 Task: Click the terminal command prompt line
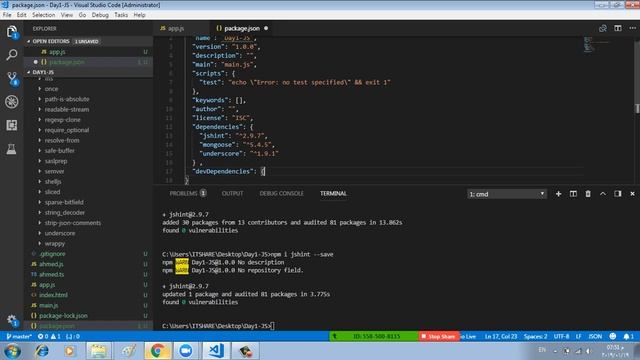[x=218, y=326]
